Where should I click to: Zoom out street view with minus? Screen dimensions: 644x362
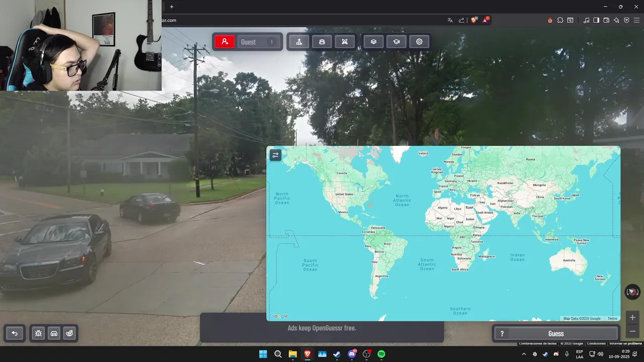(x=632, y=331)
